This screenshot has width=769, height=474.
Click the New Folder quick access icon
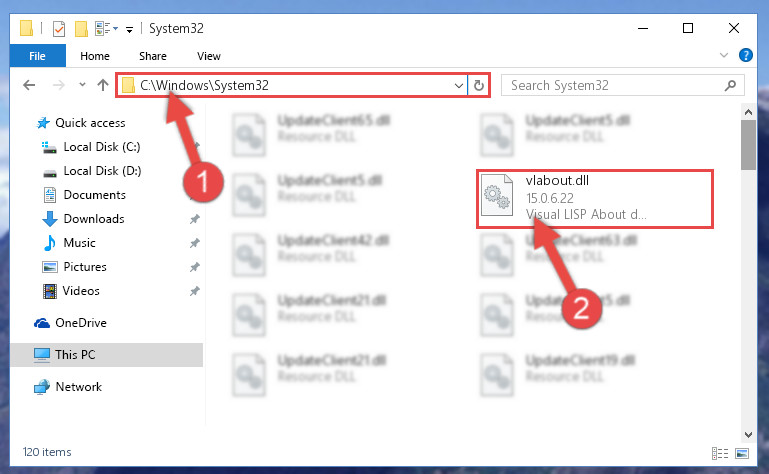click(x=81, y=28)
